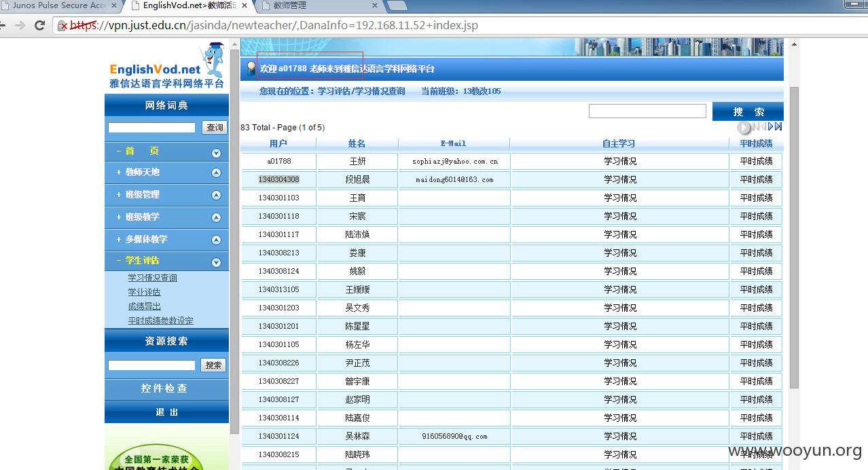Click the grey round play button near pagination
Screen dimensions: 868x470
(744, 127)
